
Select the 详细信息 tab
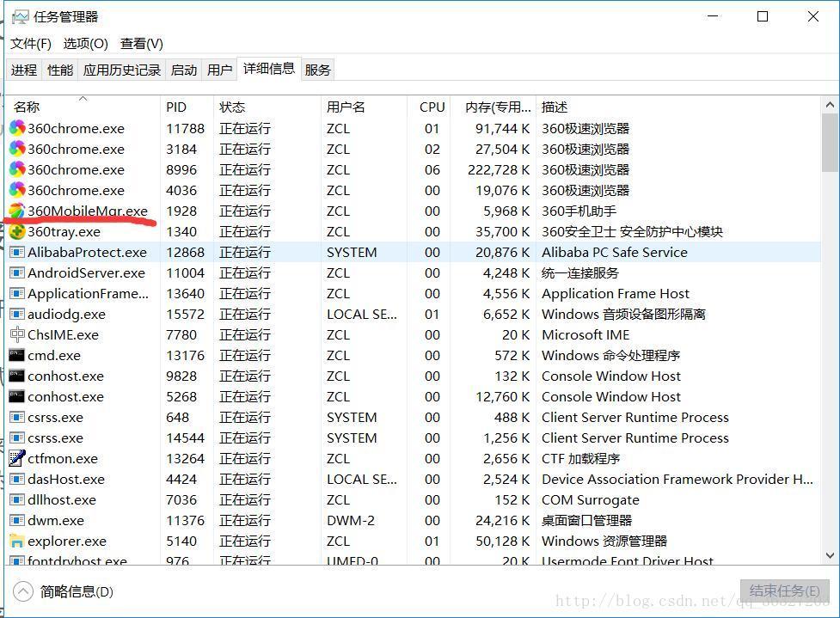(269, 69)
